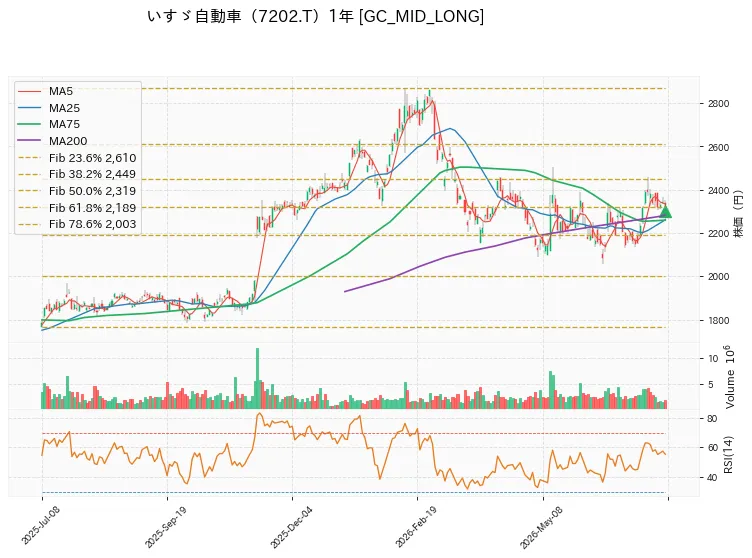The image size is (752, 558).
Task: Click the 2800 price axis tick
Action: pos(718,104)
